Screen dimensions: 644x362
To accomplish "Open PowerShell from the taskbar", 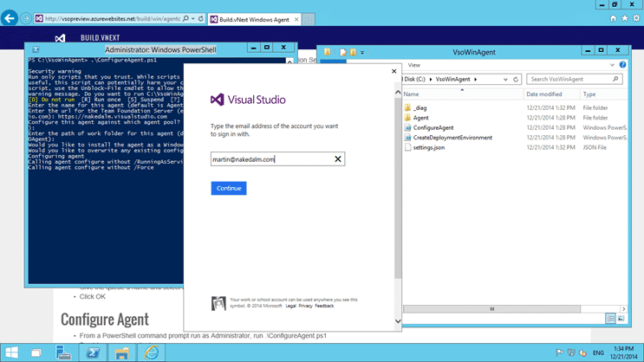I will pos(93,352).
